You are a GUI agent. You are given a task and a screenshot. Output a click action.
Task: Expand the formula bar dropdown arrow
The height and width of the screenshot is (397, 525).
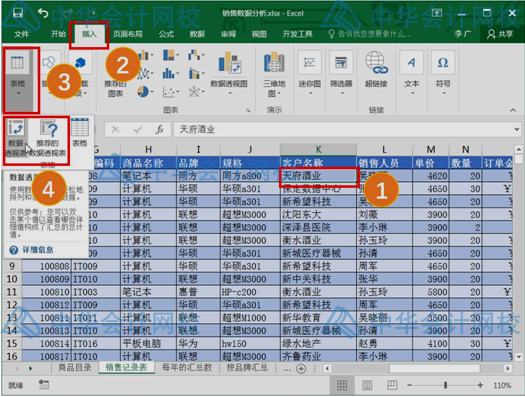517,130
